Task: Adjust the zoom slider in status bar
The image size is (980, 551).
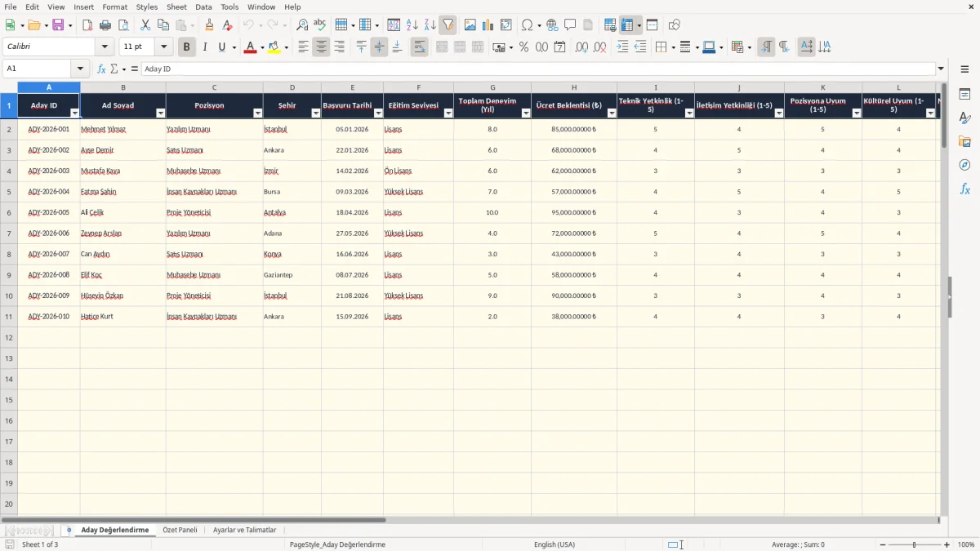Action: point(914,544)
